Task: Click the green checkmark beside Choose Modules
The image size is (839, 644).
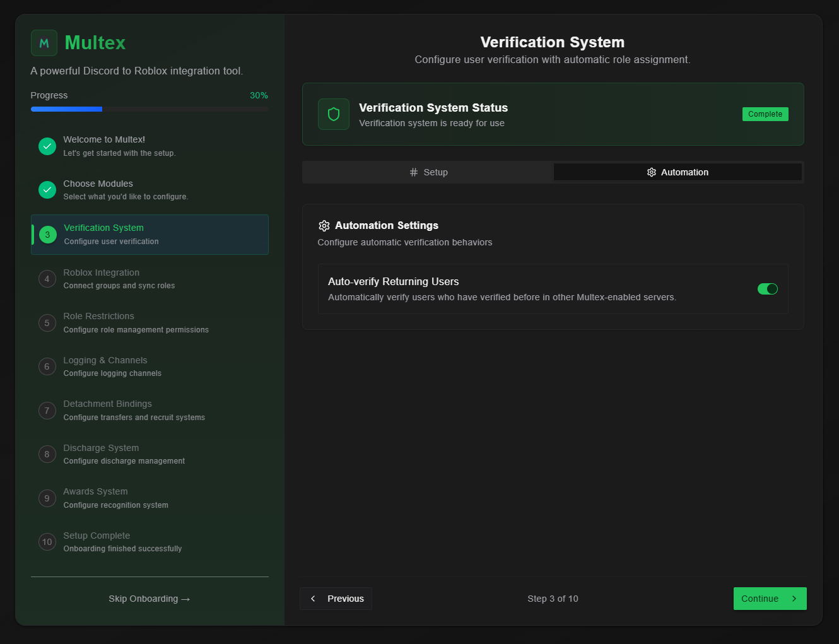Action: (47, 190)
